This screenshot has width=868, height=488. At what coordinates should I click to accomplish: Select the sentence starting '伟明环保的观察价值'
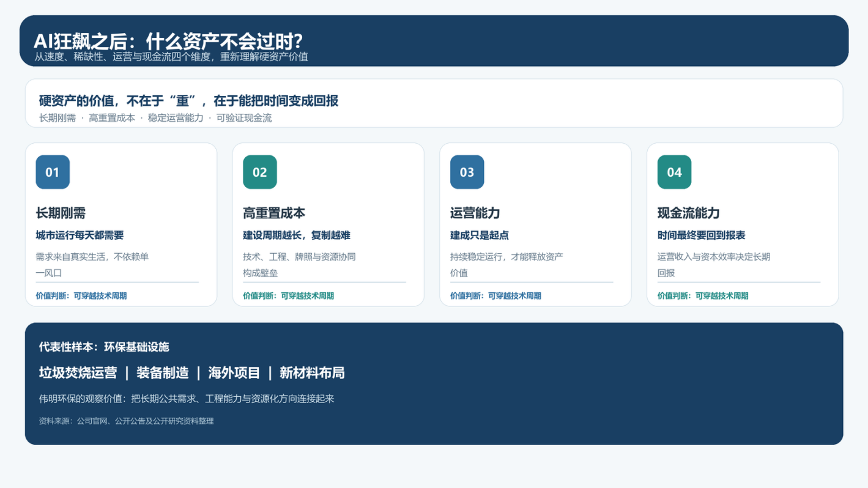(x=187, y=399)
